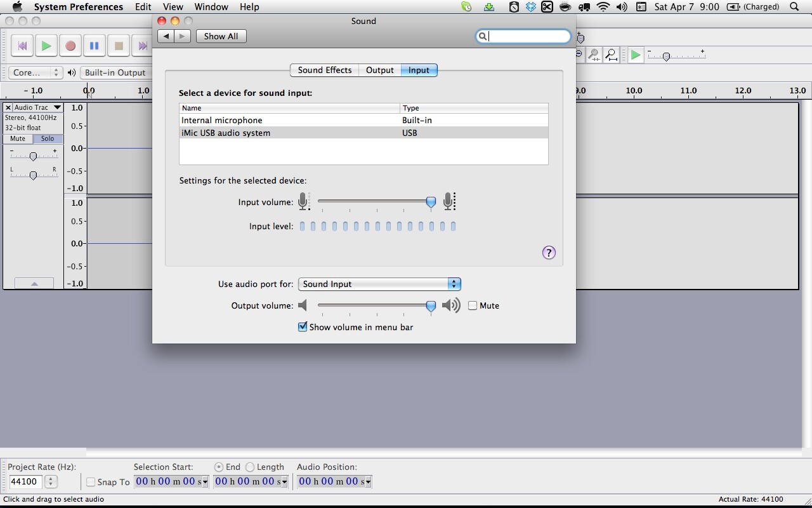This screenshot has width=812, height=508.
Task: Click the Output volume slider knob
Action: [x=431, y=307]
